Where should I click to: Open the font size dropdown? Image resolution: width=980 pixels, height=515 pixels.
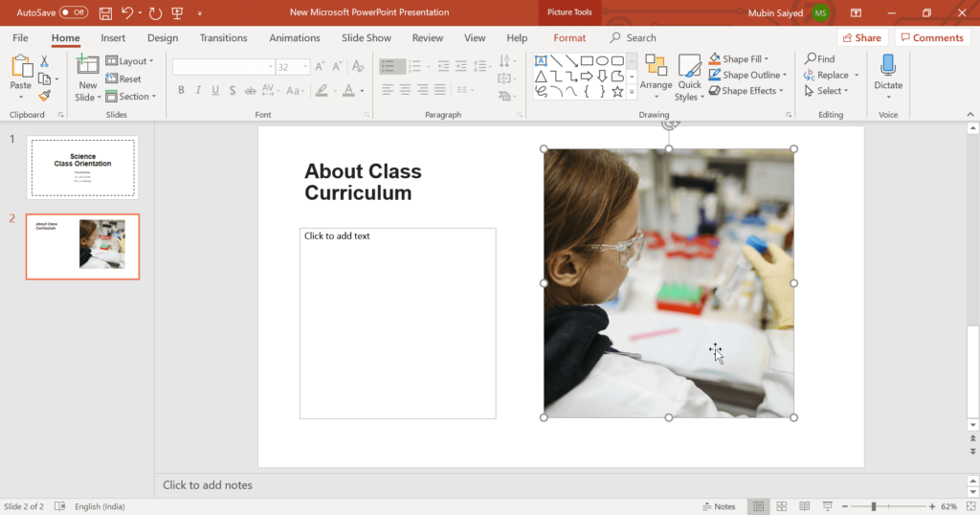pyautogui.click(x=305, y=67)
